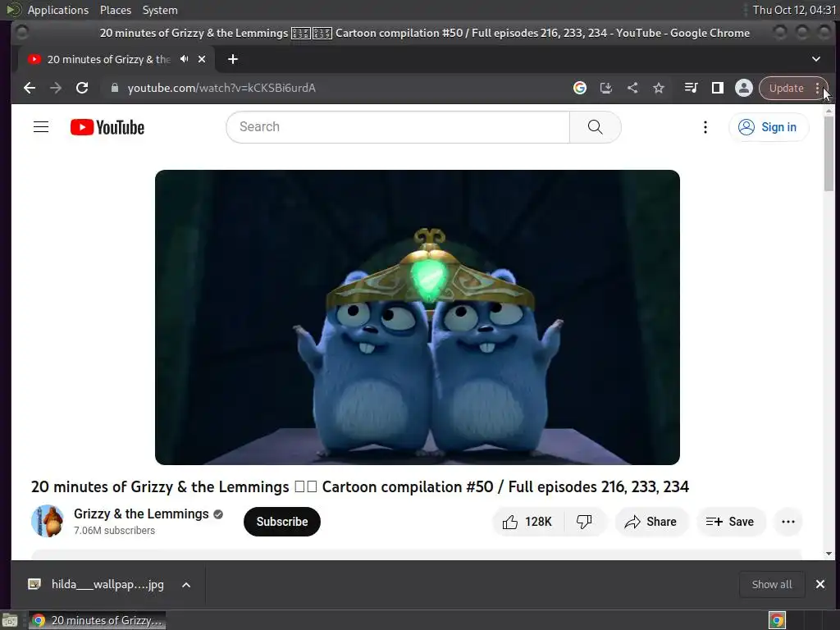Open the Chrome profile avatar
840x630 pixels.
pyautogui.click(x=743, y=88)
